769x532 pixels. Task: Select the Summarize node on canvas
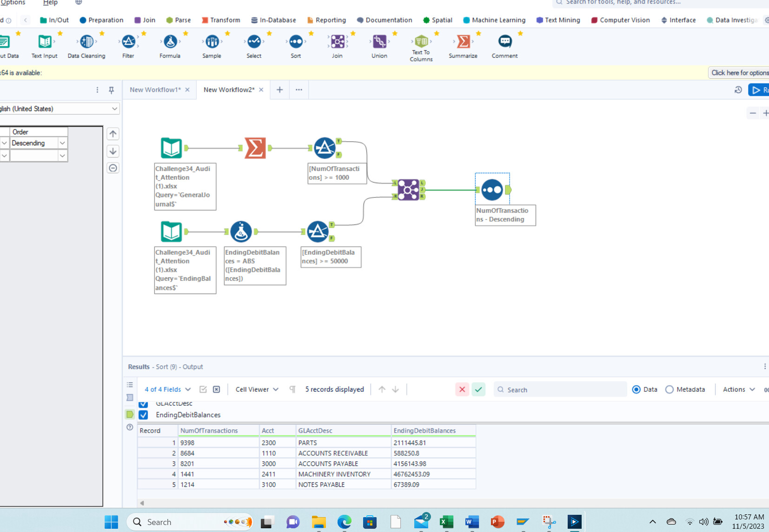pos(255,148)
